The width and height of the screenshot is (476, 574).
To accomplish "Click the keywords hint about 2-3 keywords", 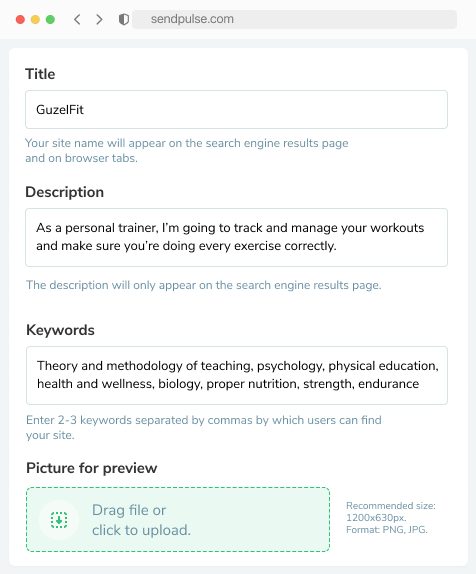I will click(x=204, y=427).
